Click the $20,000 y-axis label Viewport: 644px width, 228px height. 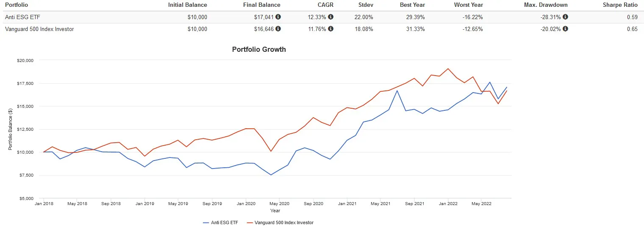click(x=25, y=60)
